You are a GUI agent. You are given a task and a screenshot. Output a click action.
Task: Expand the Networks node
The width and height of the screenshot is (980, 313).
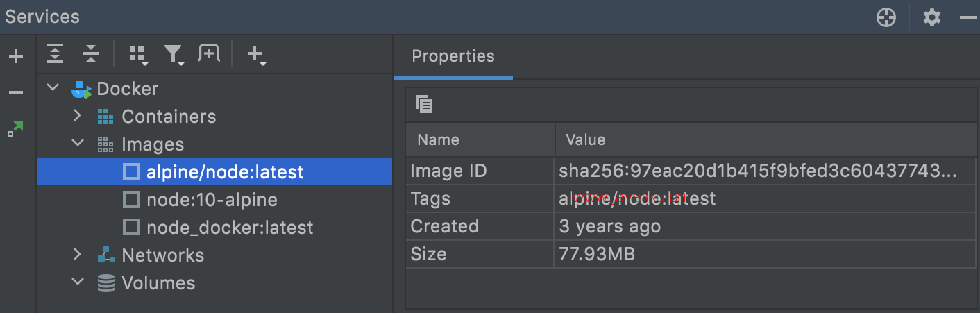click(x=78, y=255)
